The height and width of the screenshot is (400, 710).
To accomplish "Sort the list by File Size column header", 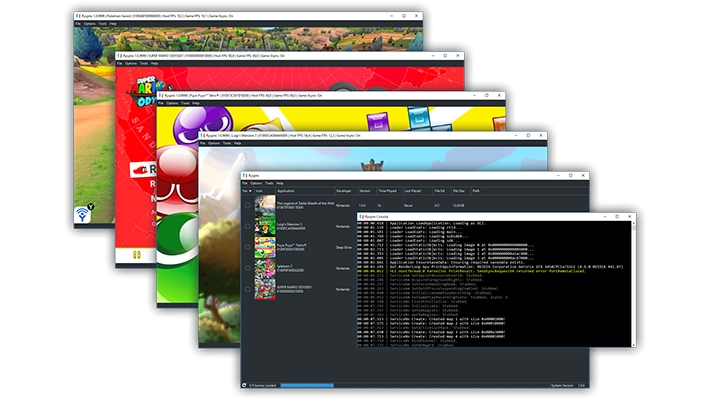I will [x=460, y=191].
